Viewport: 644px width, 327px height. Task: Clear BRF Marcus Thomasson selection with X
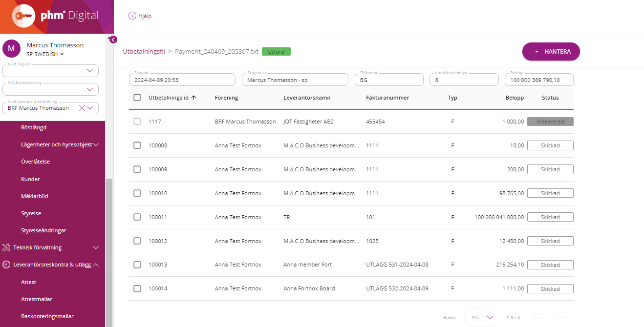[82, 108]
